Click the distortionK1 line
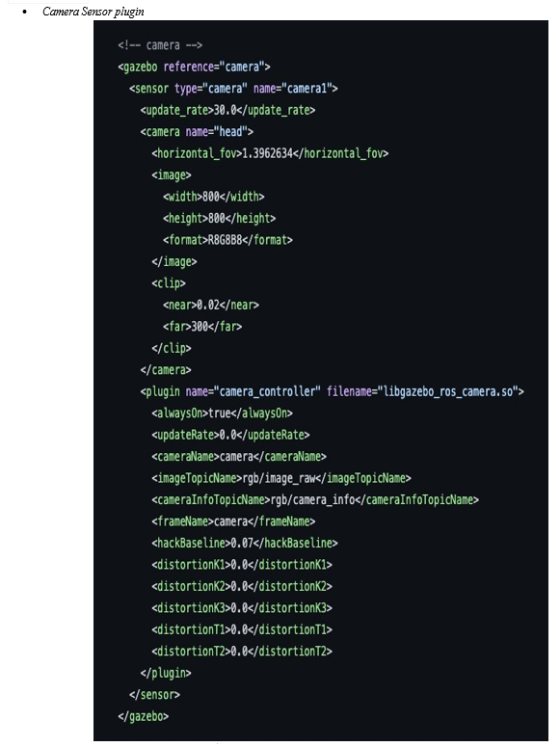Viewport: 560px width, 747px height. point(242,565)
